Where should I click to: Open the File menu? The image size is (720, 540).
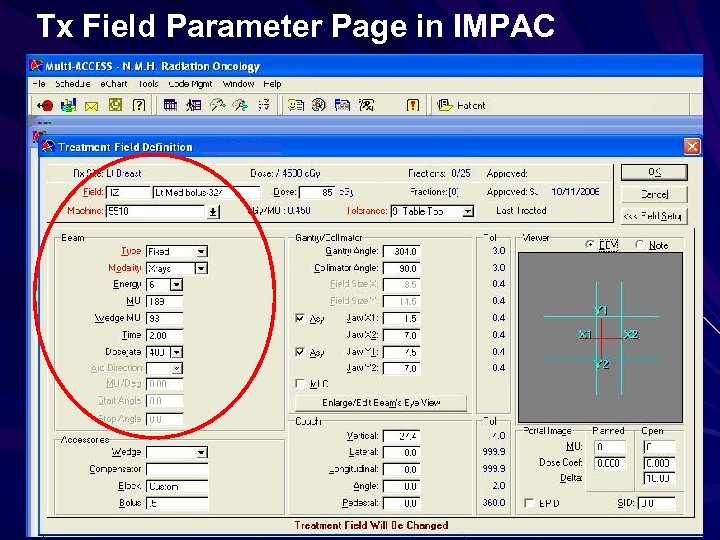pyautogui.click(x=39, y=84)
